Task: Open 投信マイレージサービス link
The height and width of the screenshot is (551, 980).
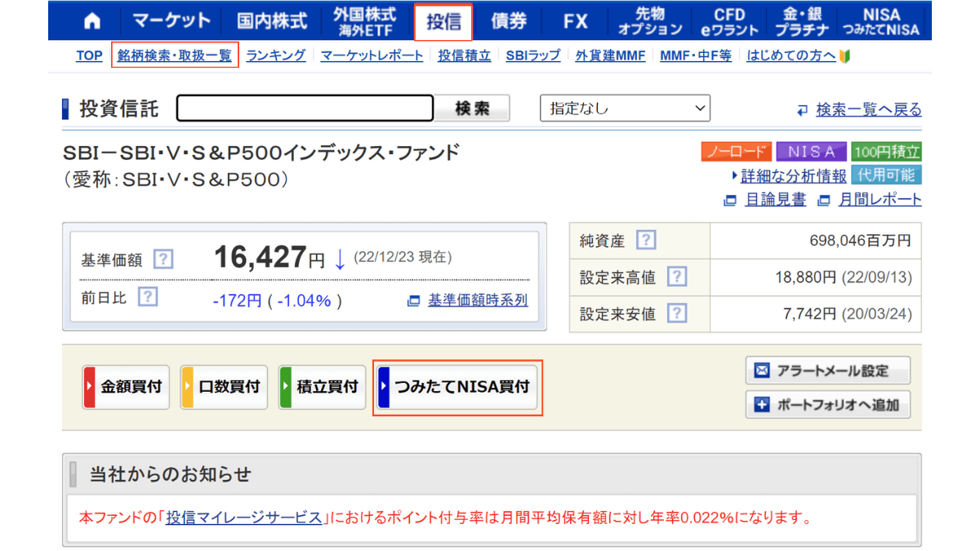Action: (244, 518)
